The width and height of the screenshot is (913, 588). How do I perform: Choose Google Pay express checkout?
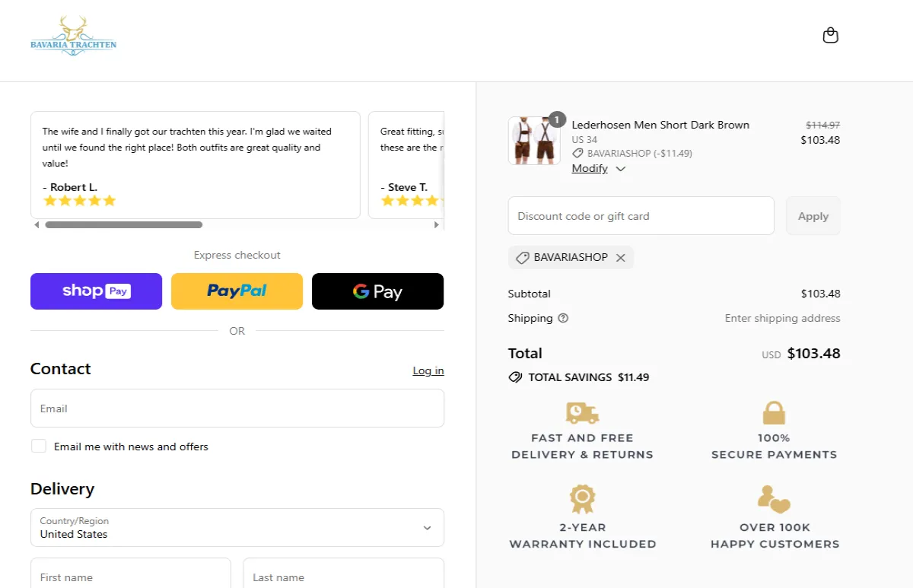(x=377, y=291)
